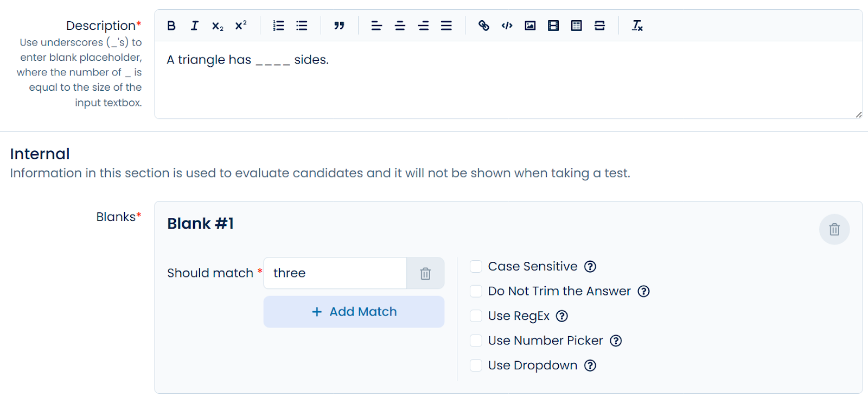
Task: Clear text formatting
Action: [637, 26]
